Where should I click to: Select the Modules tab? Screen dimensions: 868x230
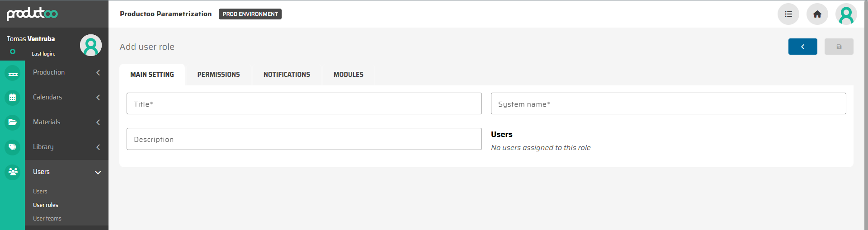[x=348, y=75]
